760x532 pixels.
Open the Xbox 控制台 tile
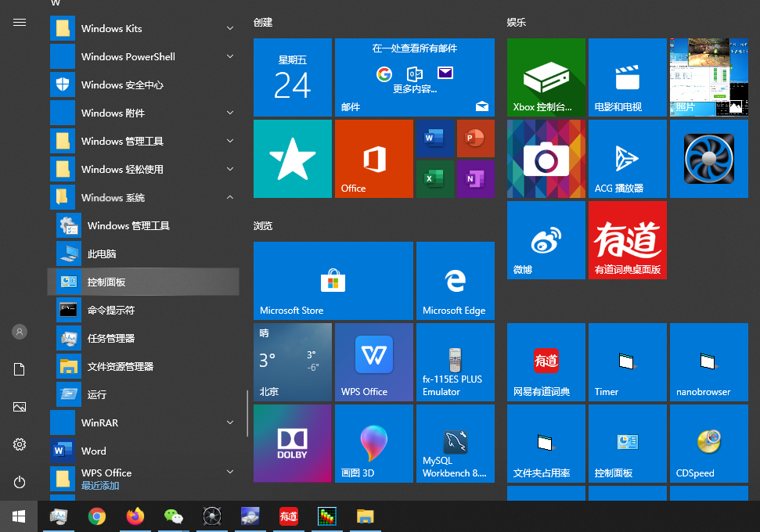546,77
